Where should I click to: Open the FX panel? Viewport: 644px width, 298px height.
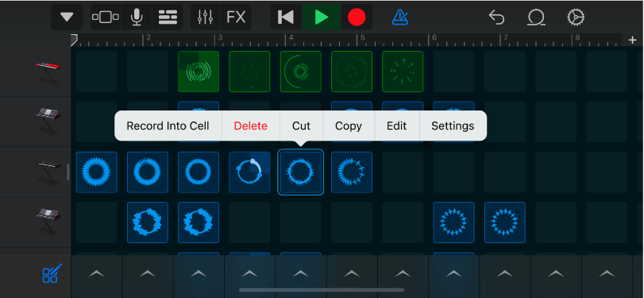point(236,17)
